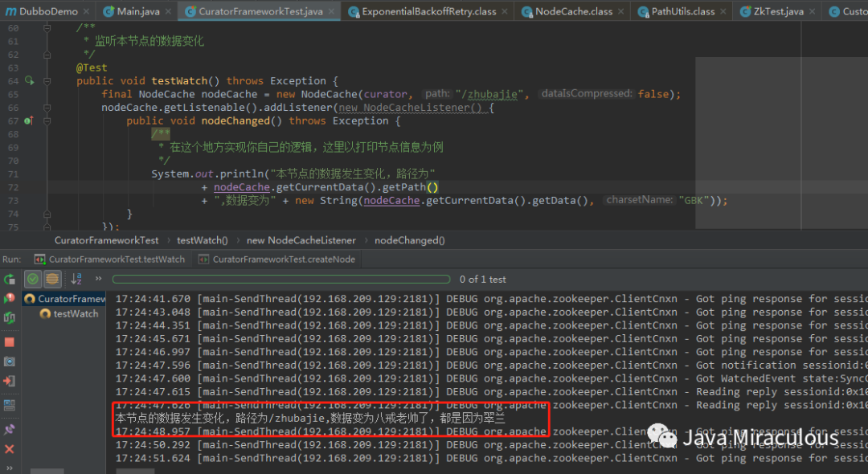Select testWatch node in the test tree
868x474 pixels.
(69, 313)
